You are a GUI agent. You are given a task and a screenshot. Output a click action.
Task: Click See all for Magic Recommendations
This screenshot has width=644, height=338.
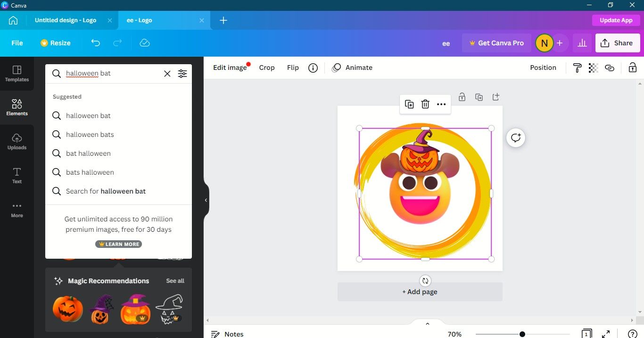tap(175, 281)
